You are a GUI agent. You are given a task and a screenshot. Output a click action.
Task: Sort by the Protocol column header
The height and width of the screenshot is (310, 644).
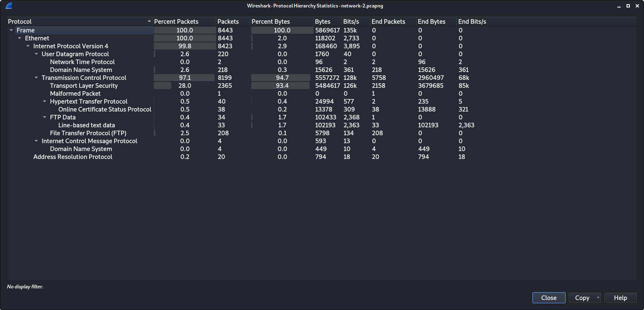click(x=80, y=22)
